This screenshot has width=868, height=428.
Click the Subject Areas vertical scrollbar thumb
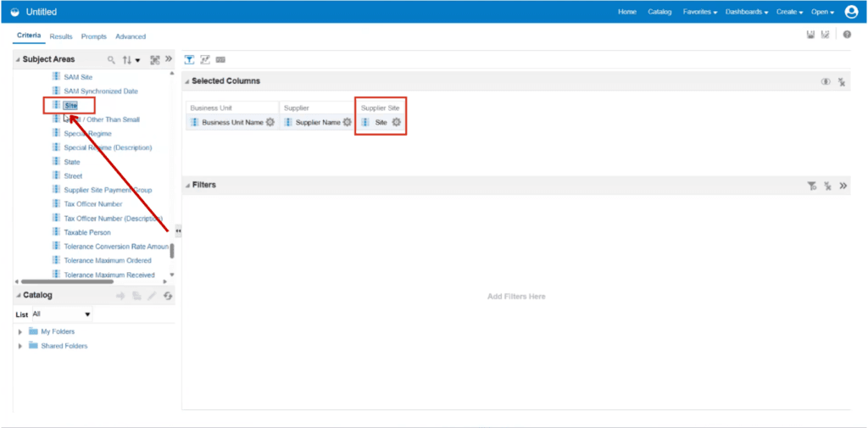pyautogui.click(x=172, y=251)
